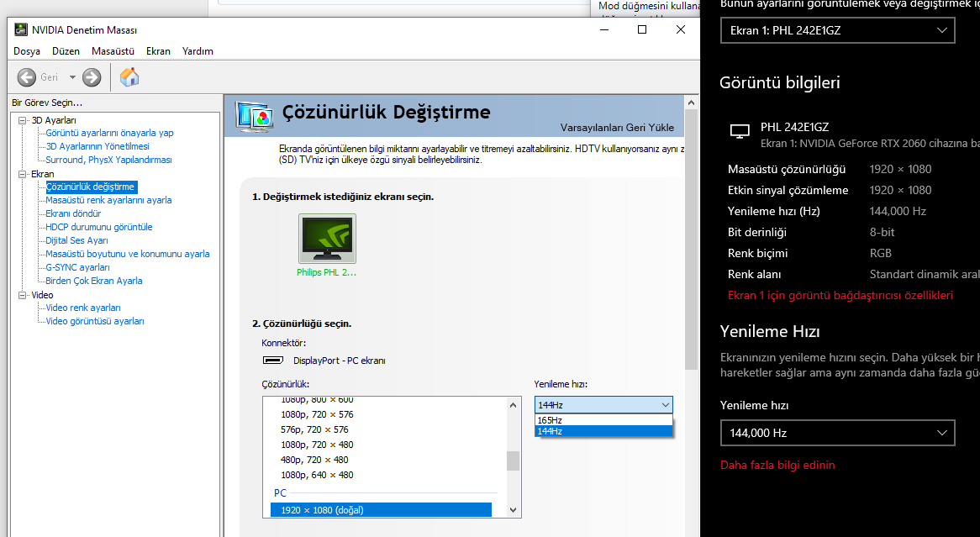Click the resolution list up scroll arrow
980x537 pixels.
click(x=514, y=405)
